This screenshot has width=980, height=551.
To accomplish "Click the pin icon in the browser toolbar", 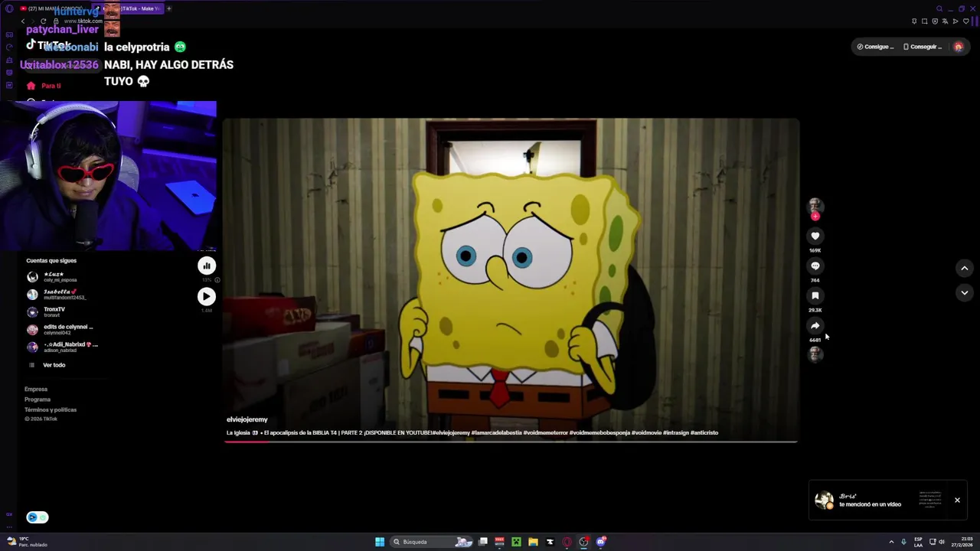I will tap(914, 21).
